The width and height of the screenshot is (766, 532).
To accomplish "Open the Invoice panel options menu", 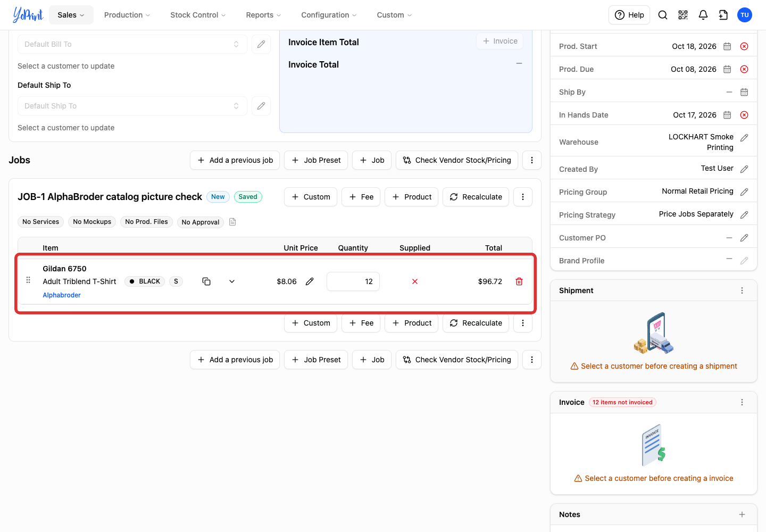I will [742, 402].
